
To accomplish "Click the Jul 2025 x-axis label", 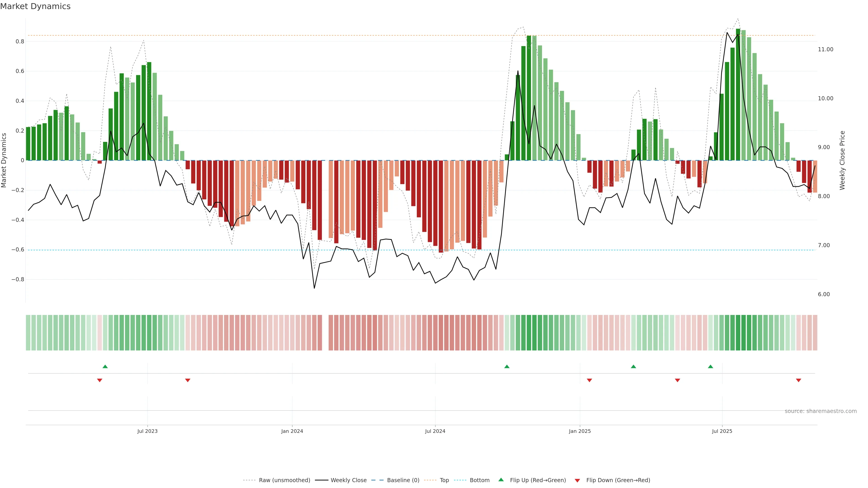I will 722,431.
